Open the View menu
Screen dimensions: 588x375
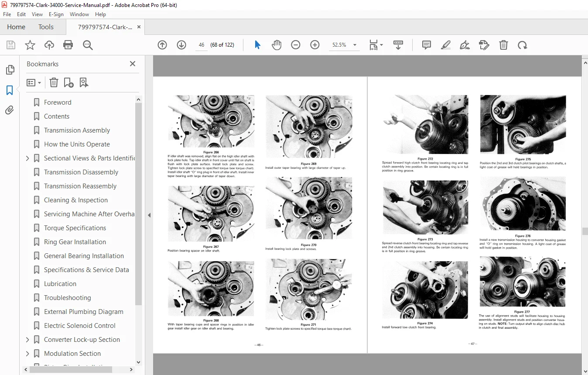(x=37, y=14)
